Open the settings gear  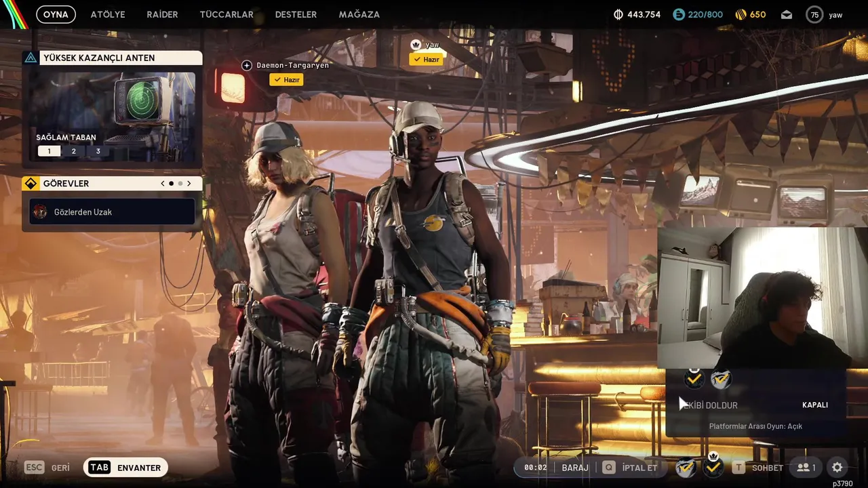pos(837,468)
